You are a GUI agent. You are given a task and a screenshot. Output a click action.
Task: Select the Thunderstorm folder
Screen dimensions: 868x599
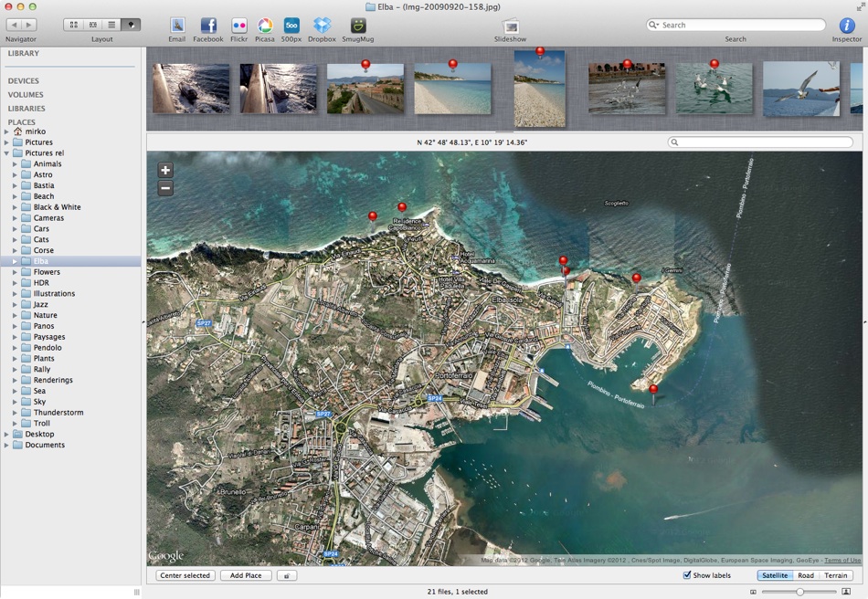[x=58, y=413]
